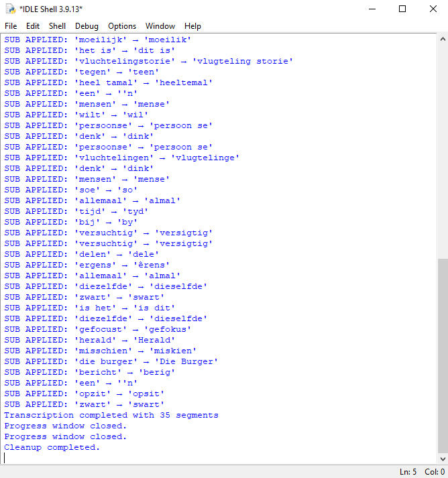Click the scrollbar down arrow
Screen dimensions: 448x478
pyautogui.click(x=442, y=459)
